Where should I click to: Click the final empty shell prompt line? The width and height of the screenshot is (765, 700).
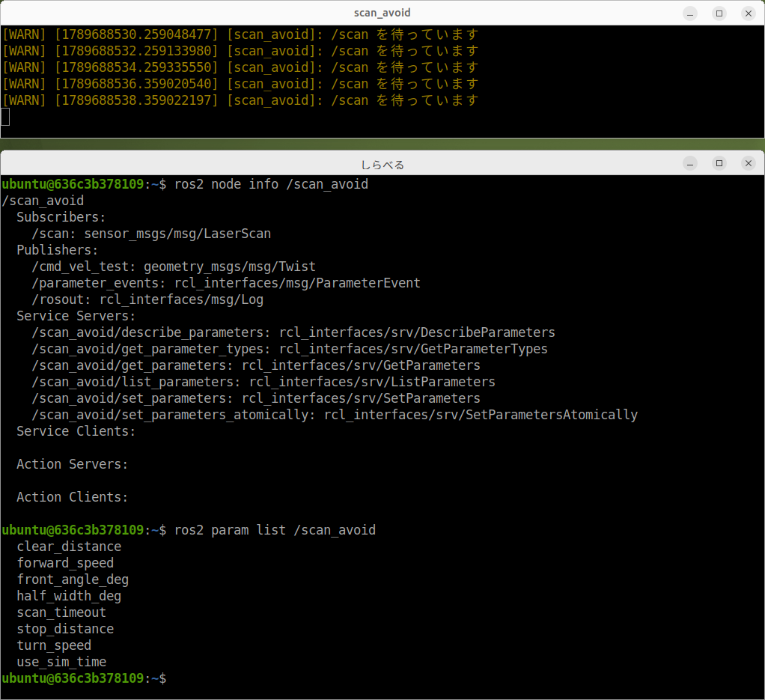(84, 678)
